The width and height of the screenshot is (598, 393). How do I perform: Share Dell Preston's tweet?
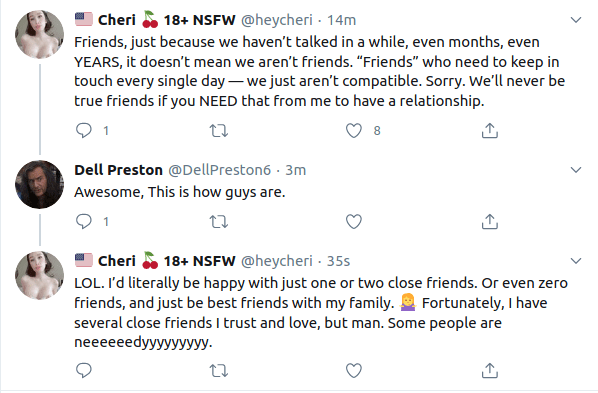coord(490,221)
